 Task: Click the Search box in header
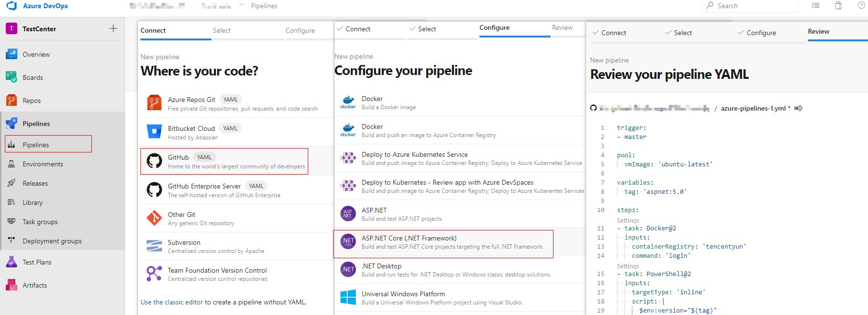[x=750, y=6]
